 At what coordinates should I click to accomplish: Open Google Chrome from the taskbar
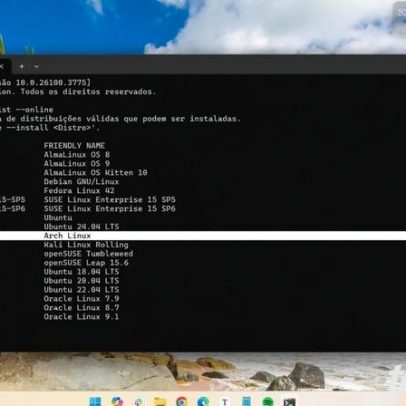click(x=182, y=402)
